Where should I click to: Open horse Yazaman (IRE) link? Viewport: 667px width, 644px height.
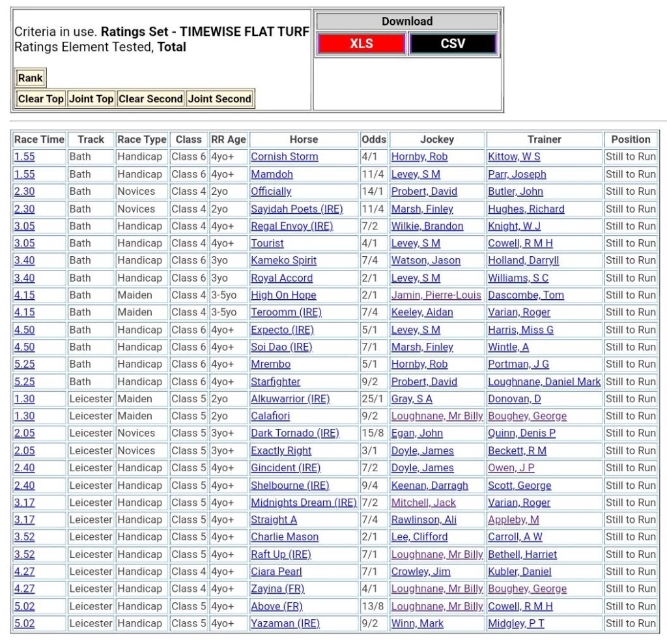[285, 624]
